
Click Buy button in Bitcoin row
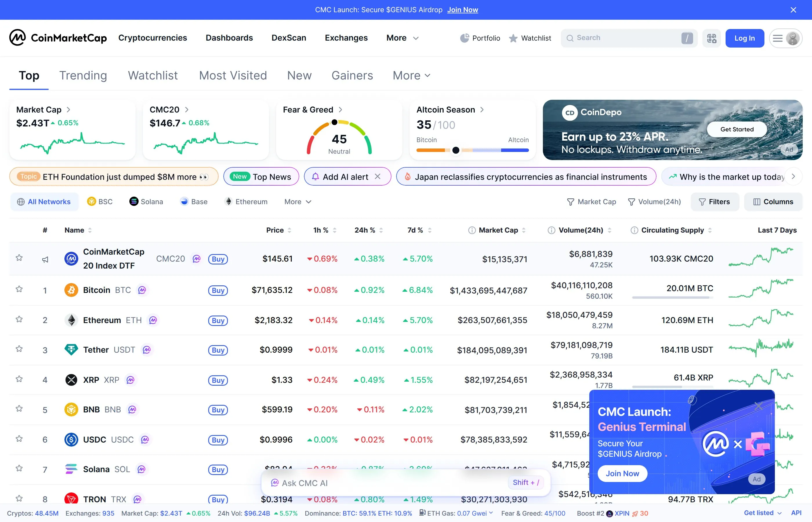click(218, 291)
